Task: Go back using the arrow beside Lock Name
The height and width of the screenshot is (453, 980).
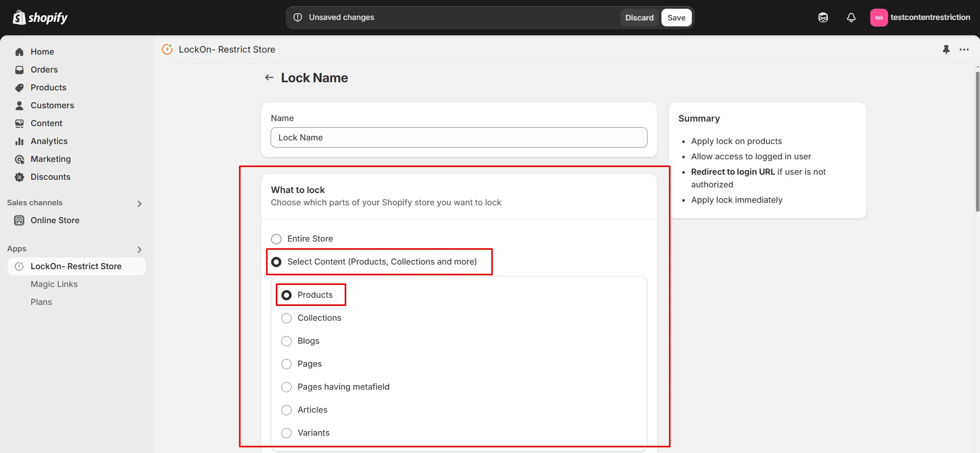Action: tap(269, 78)
